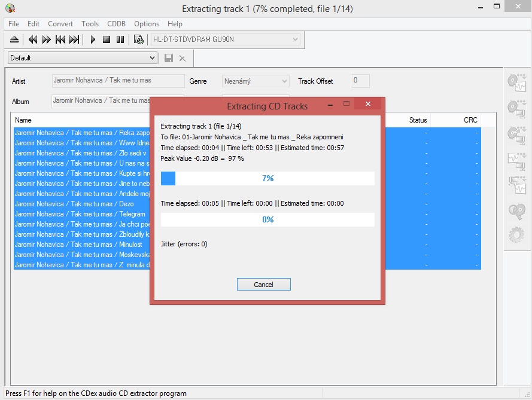Screen dimensions: 532x400
Task: Click the delete profile X icon
Action: (183, 58)
